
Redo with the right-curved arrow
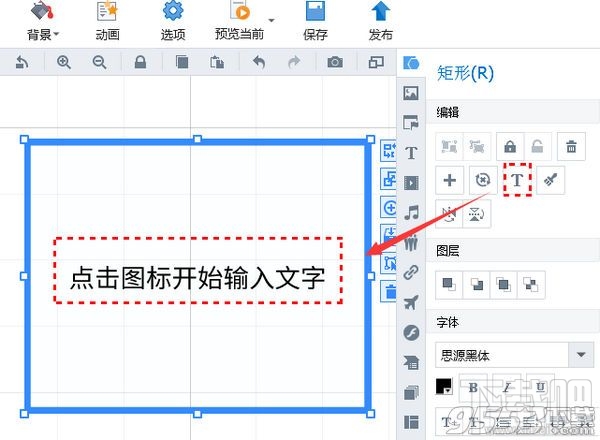[x=294, y=62]
